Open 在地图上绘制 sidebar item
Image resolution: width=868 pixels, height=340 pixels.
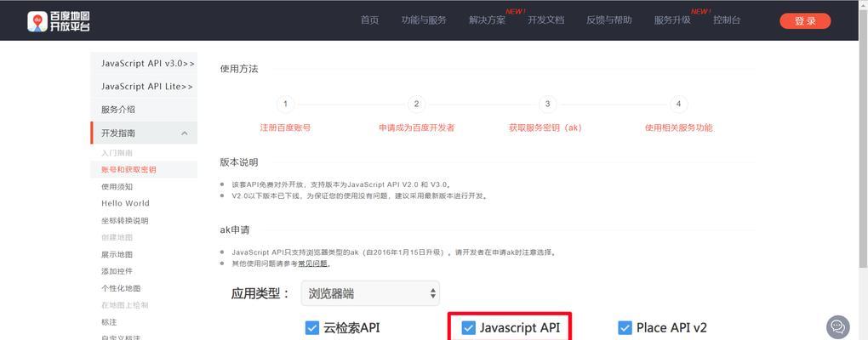[124, 305]
